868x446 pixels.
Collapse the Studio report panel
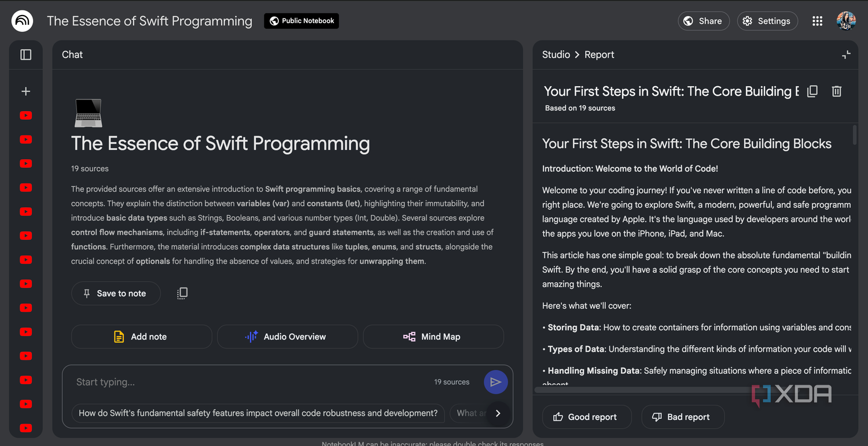click(846, 54)
